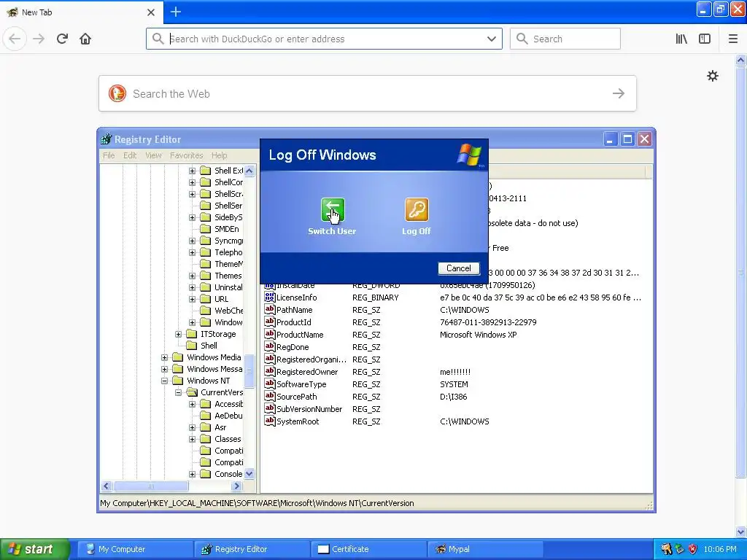Open the browser Library icon
747x560 pixels.
[681, 39]
